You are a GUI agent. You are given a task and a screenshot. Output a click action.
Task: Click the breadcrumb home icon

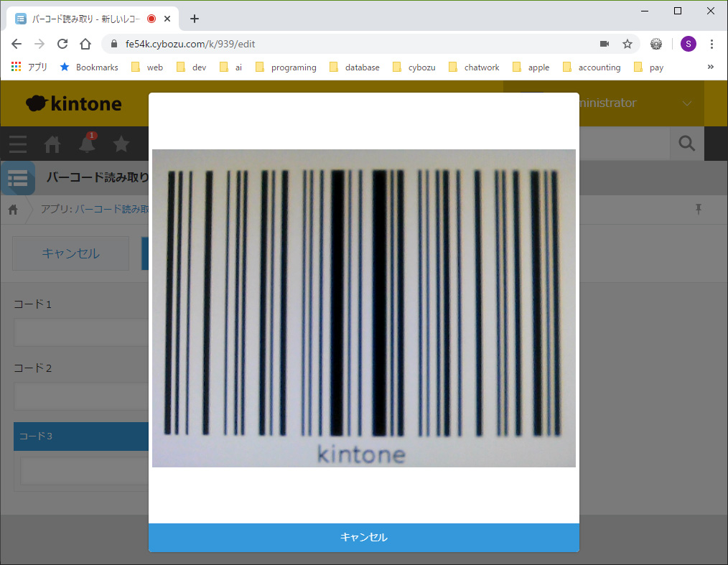(13, 210)
